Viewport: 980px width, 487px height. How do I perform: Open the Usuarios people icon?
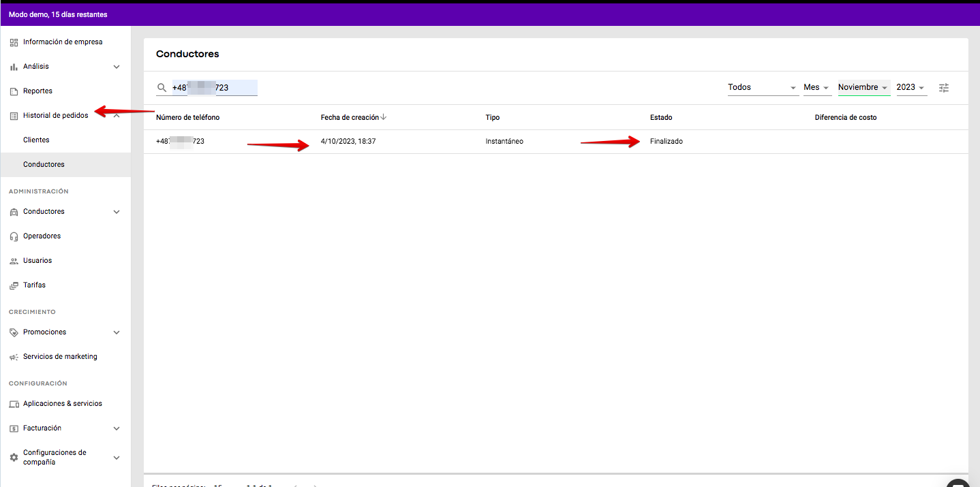tap(14, 261)
